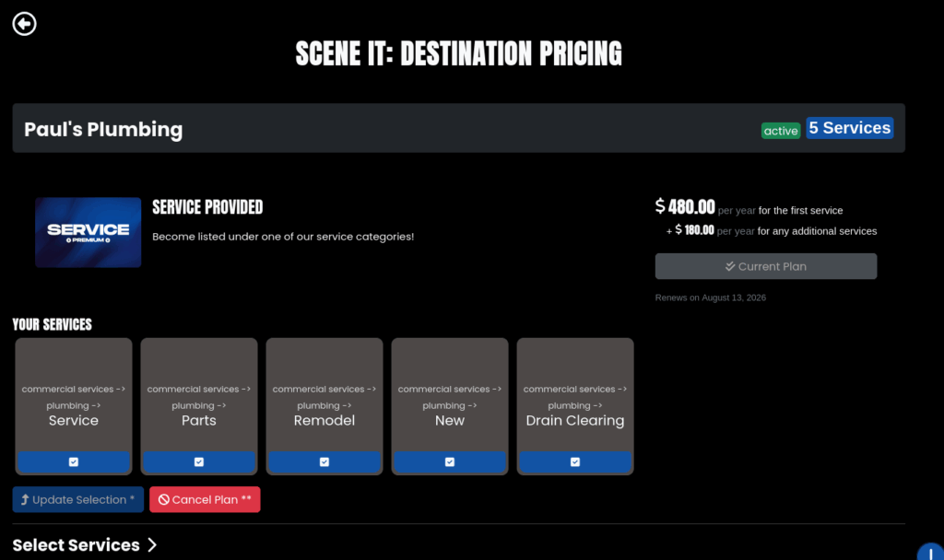This screenshot has width=944, height=560.
Task: Open the blue circular icon in the bottom-right corner
Action: pos(931,550)
